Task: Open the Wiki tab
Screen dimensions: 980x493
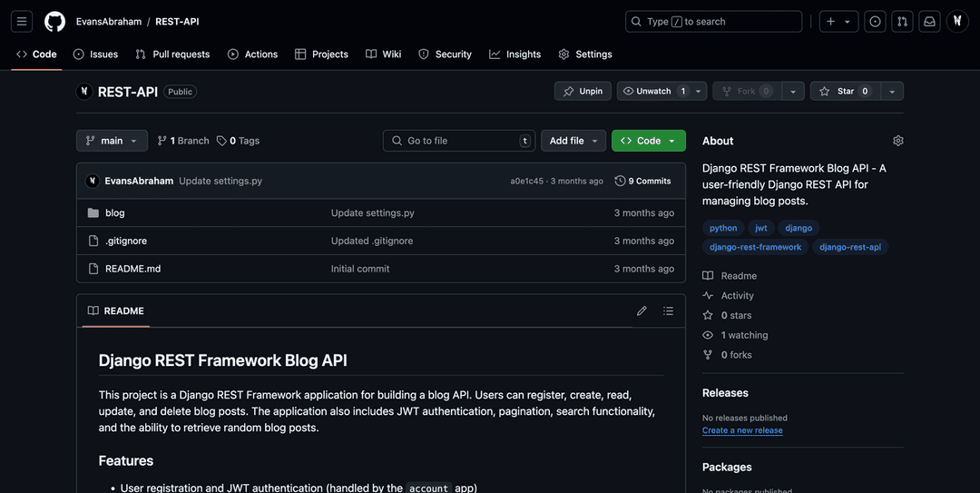Action: tap(384, 54)
